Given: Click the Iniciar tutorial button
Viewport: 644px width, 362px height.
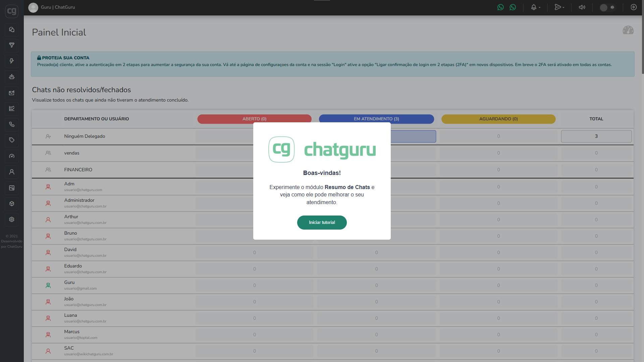Looking at the screenshot, I should coord(322,223).
